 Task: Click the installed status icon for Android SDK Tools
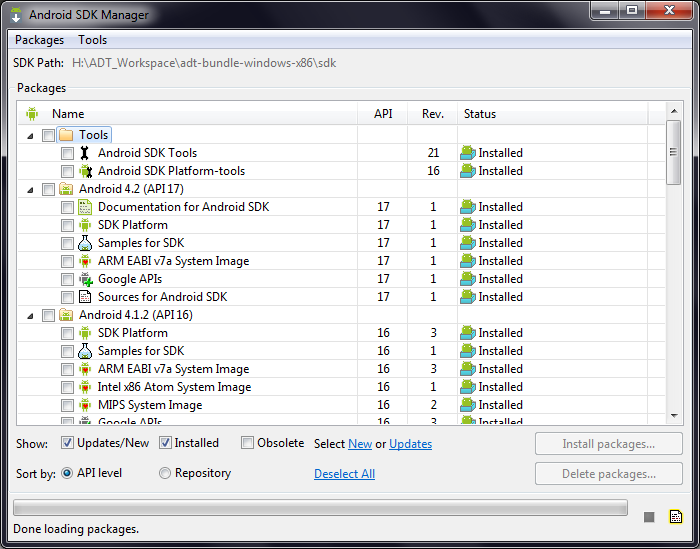point(467,153)
